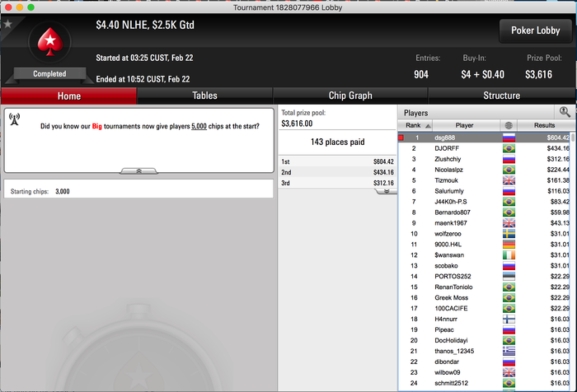The image size is (577, 392).
Task: Sort by the Player name column
Action: (466, 125)
